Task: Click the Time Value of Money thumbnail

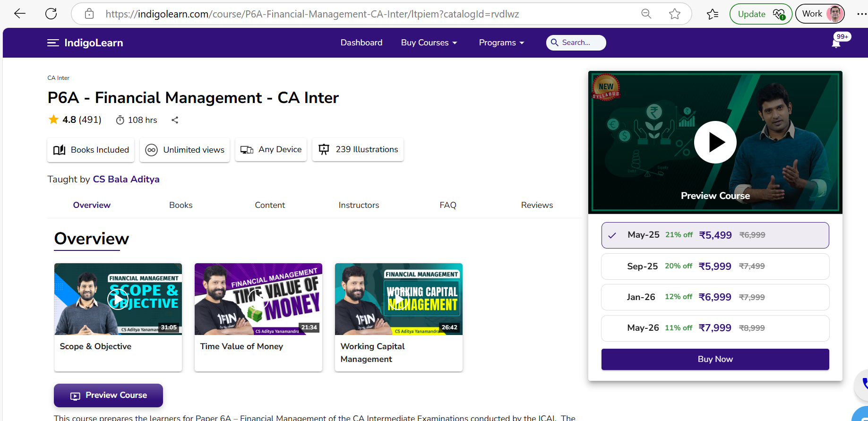Action: 258,299
